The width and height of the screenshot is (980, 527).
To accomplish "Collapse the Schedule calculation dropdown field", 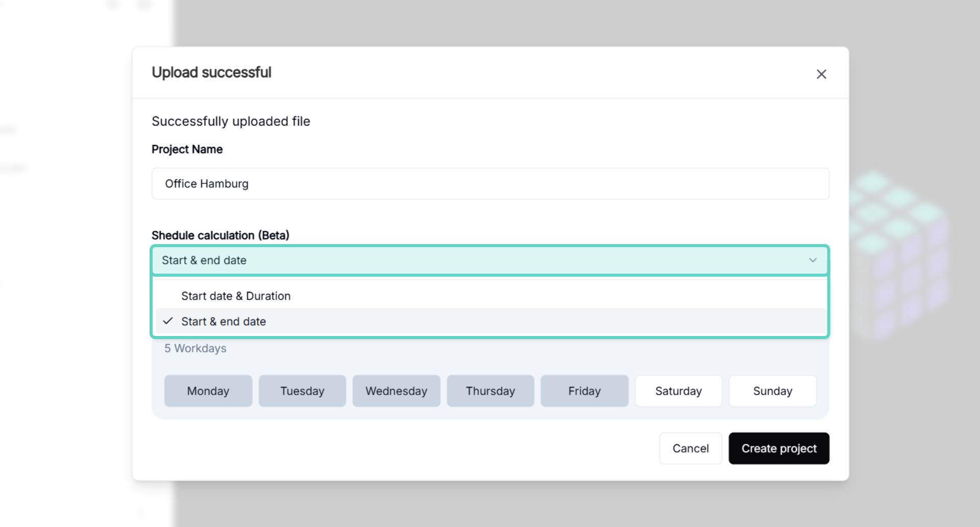I will coord(489,260).
